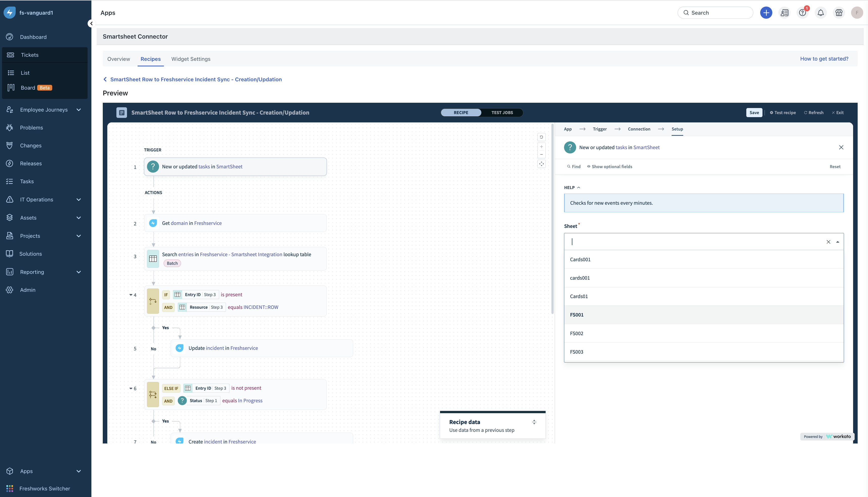868x497 pixels.
Task: Collapse the HELP section
Action: 572,187
